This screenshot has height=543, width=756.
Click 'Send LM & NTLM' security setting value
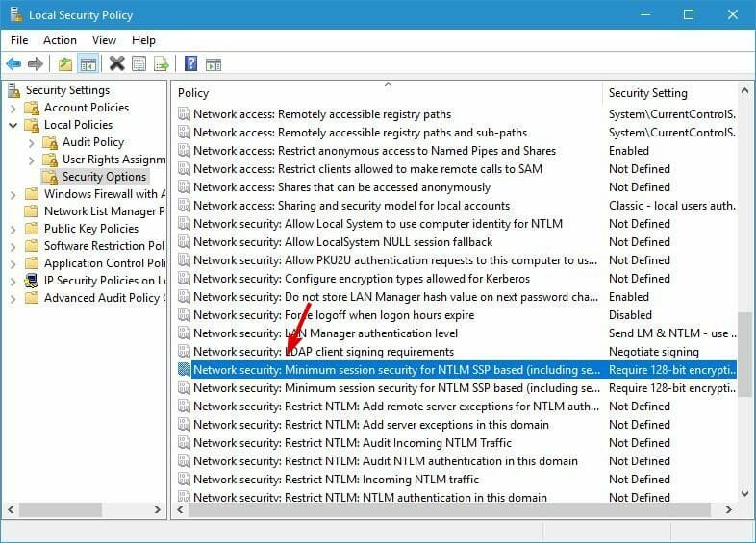pyautogui.click(x=672, y=333)
